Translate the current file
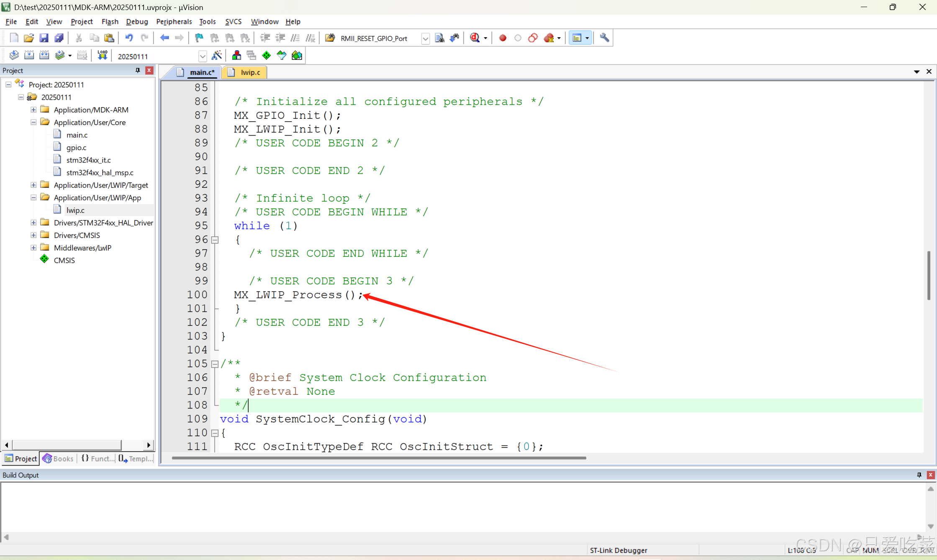The image size is (937, 560). 14,55
